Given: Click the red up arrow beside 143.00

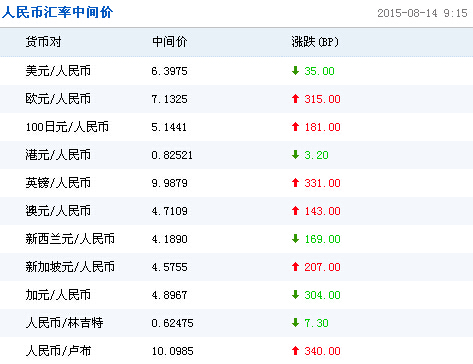Looking at the screenshot, I should tap(295, 211).
